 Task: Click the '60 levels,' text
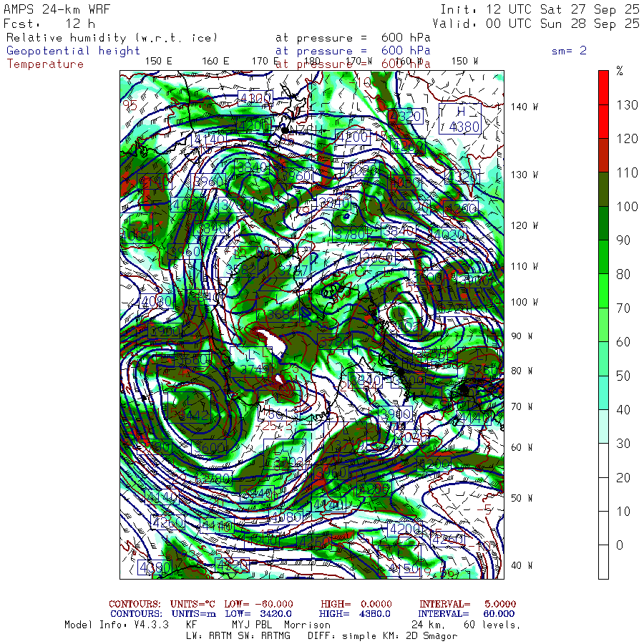(492, 625)
